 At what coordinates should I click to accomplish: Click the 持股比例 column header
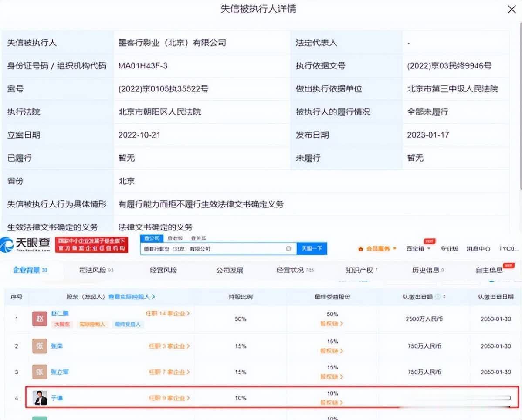[x=241, y=297]
